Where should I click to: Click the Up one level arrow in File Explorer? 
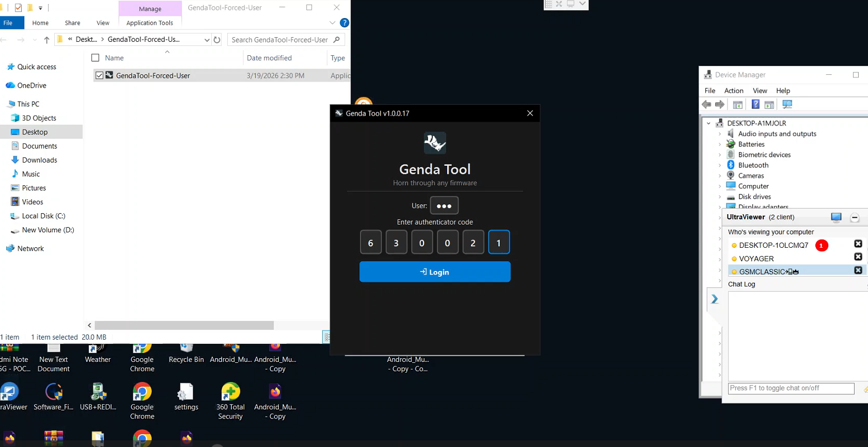click(46, 40)
